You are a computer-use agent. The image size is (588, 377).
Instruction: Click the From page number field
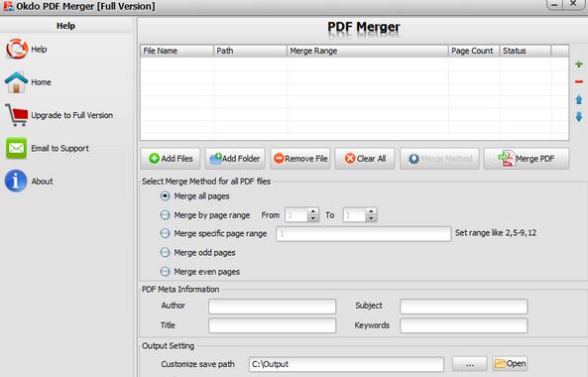point(296,215)
